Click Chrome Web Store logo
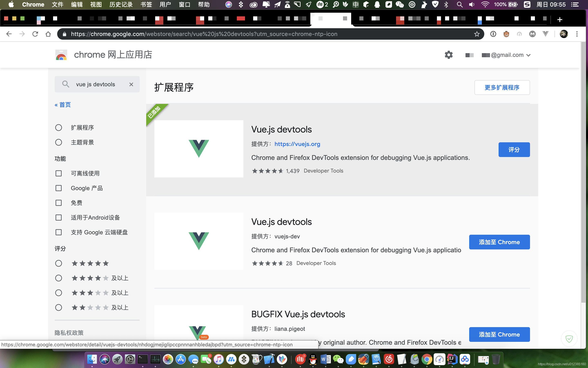 coord(61,55)
